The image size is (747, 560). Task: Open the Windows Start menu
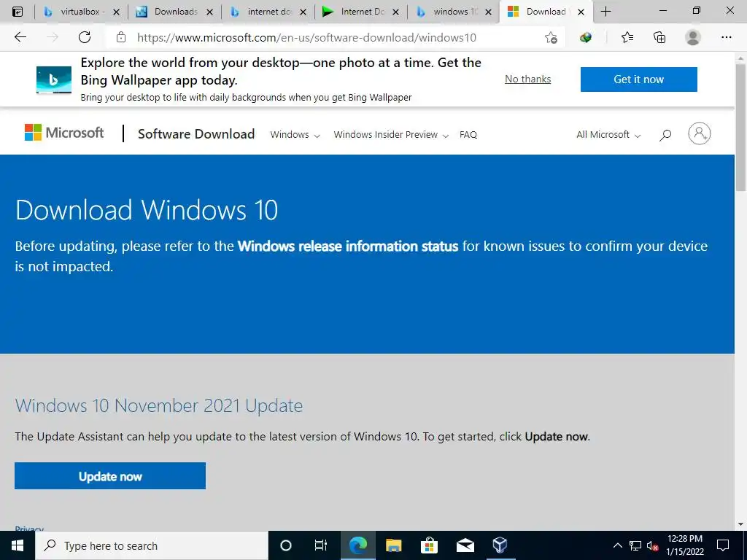click(18, 545)
